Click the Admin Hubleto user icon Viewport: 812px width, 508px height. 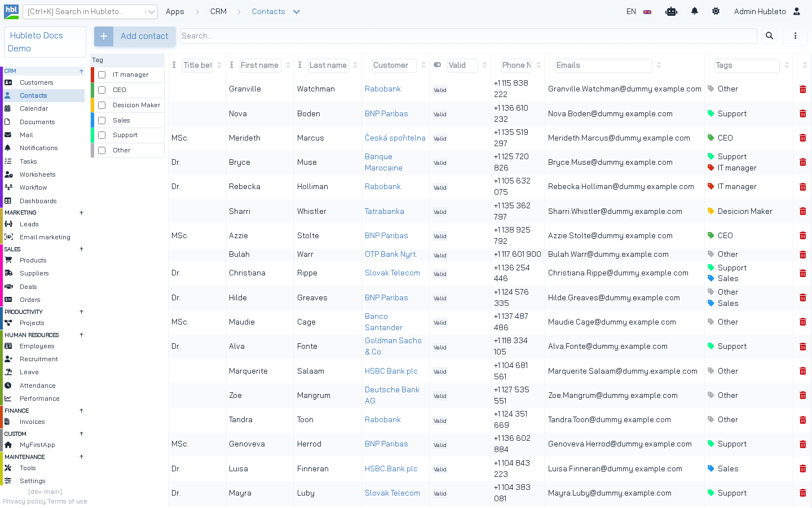tap(797, 11)
